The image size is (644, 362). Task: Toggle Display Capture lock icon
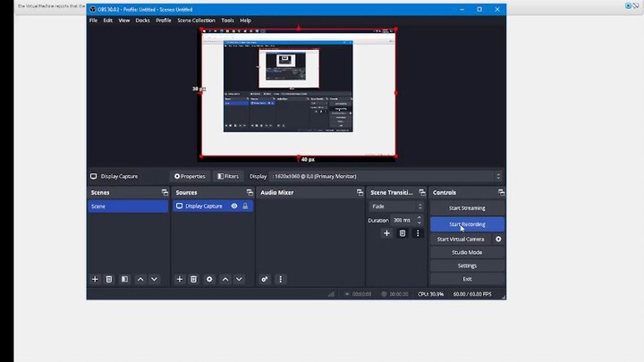coord(245,206)
